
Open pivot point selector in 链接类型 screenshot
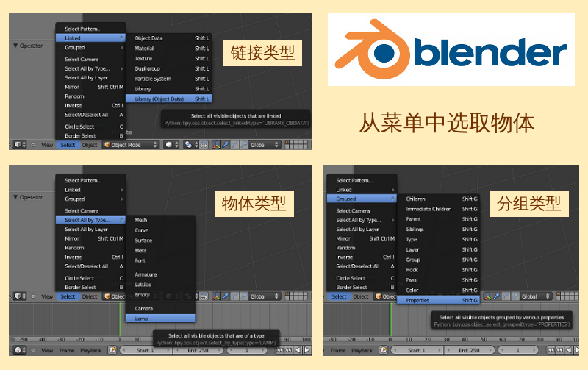click(x=191, y=145)
